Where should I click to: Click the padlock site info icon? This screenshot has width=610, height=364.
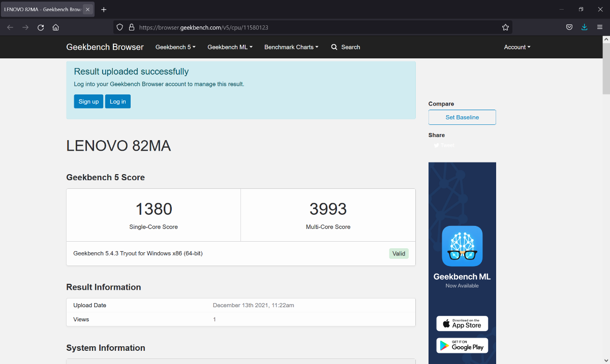point(131,27)
